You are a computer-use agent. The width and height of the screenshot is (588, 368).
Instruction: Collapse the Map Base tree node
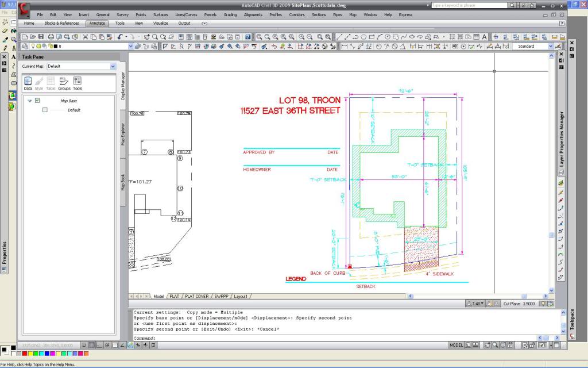[30, 101]
